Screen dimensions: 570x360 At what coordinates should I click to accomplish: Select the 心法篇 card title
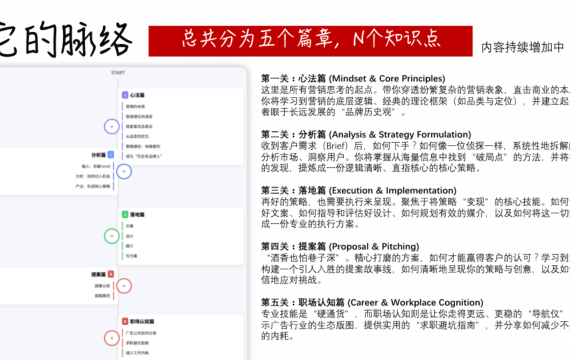[x=137, y=95]
